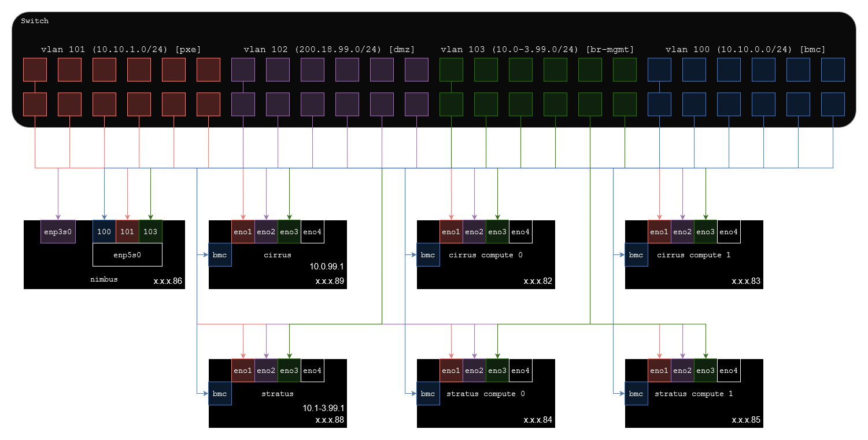Image resolution: width=868 pixels, height=440 pixels.
Task: Click bmc on the x.x.x.88 stratus host
Action: coord(220,393)
